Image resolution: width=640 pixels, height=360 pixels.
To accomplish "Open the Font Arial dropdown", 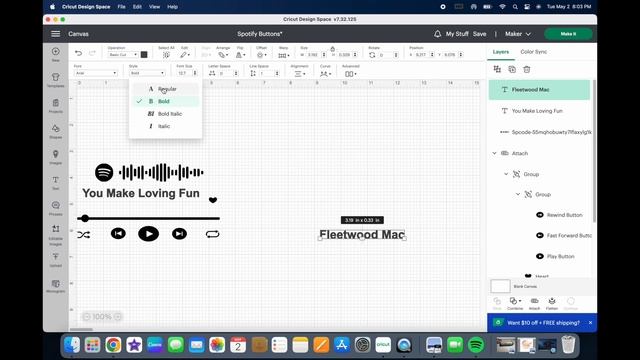I will tap(96, 73).
